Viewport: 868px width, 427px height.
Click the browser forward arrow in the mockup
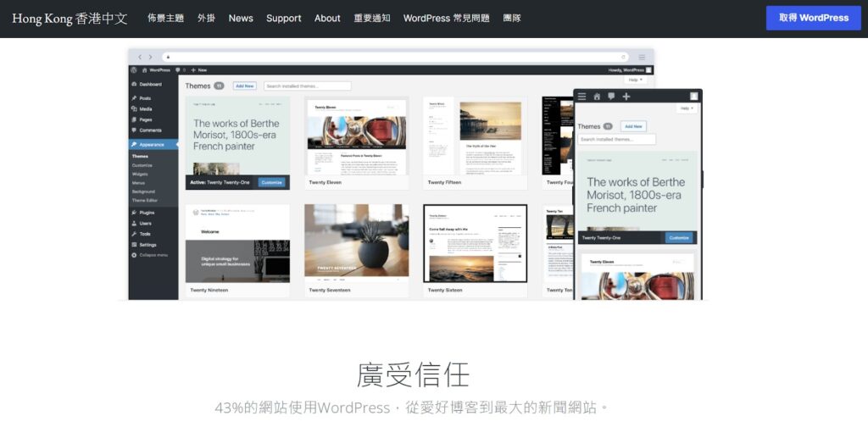pos(149,57)
